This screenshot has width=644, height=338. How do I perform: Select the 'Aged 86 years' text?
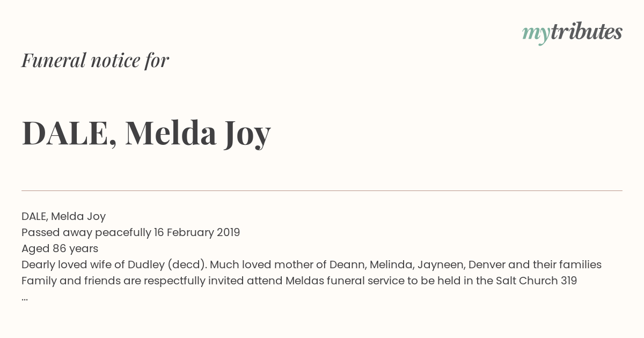(60, 248)
